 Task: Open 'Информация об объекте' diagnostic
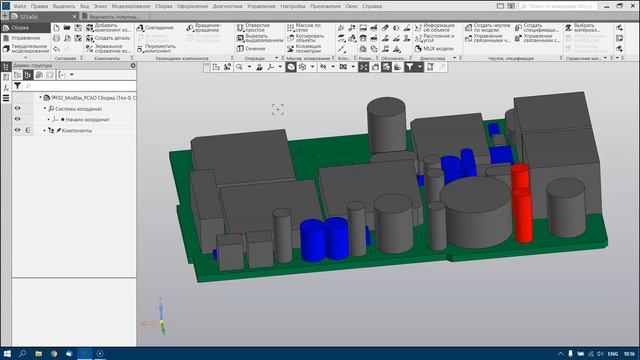[x=434, y=28]
